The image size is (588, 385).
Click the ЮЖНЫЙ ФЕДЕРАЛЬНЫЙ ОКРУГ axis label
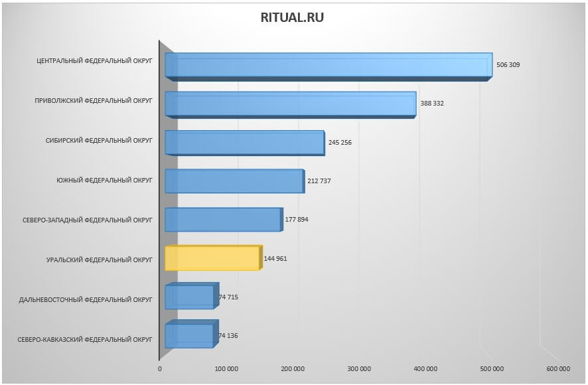point(105,180)
